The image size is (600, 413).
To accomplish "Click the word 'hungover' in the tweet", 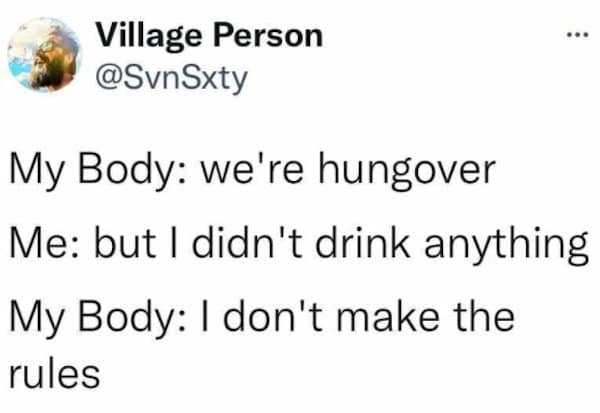I will [407, 171].
